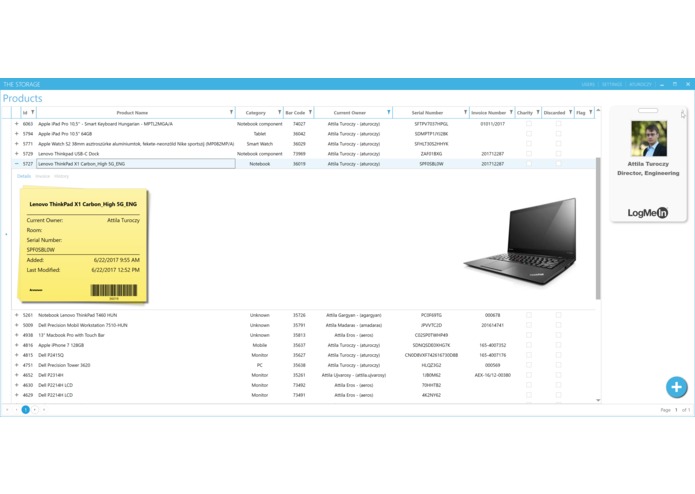Switch to the Details tab

click(24, 176)
